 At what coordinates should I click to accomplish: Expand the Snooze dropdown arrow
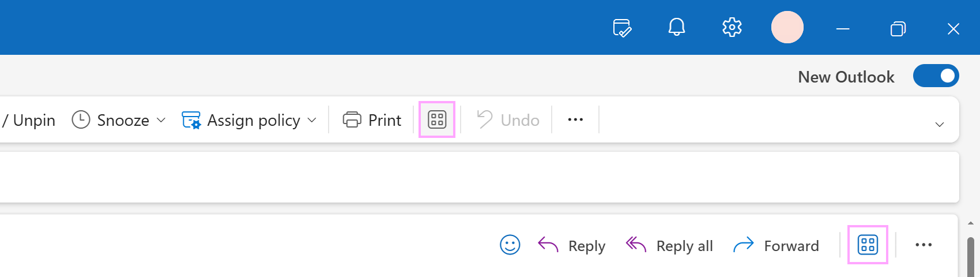(161, 120)
